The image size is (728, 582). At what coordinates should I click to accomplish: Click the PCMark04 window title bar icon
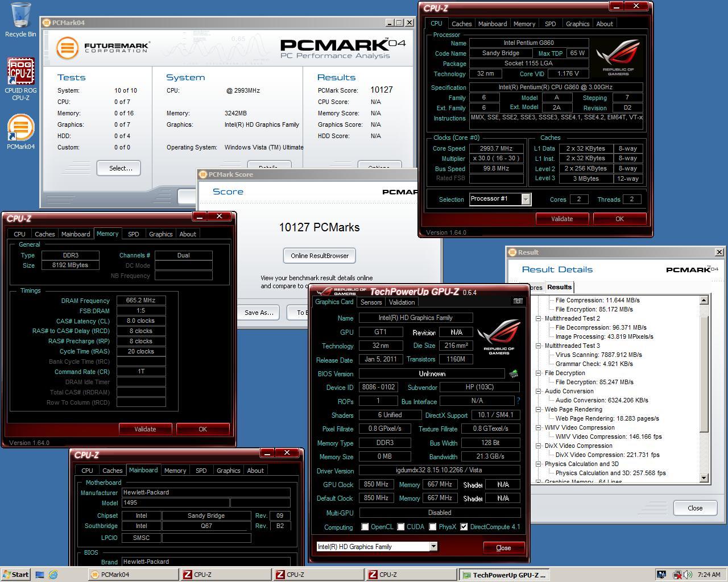46,23
